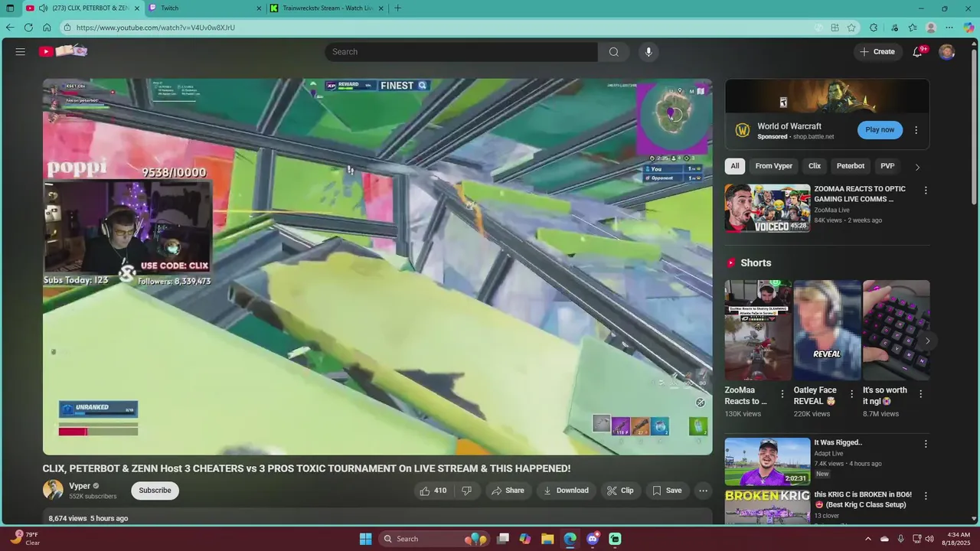
Task: Select the 'All' filter chip
Action: (x=735, y=166)
